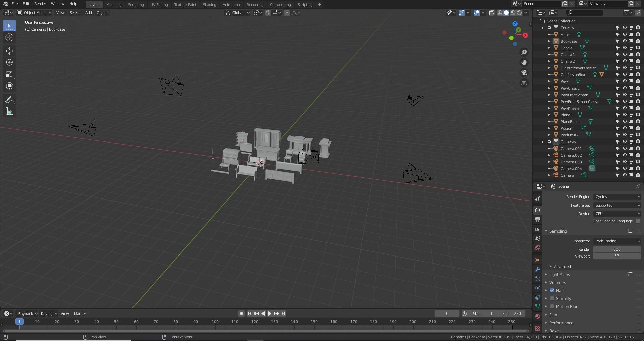The height and width of the screenshot is (341, 644).
Task: Disable the Hair checkbox
Action: click(x=552, y=290)
